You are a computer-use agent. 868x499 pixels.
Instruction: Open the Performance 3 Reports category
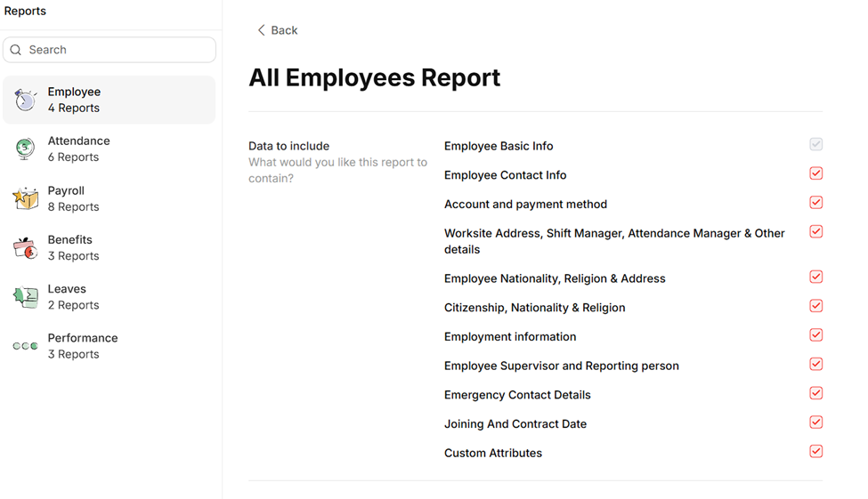click(109, 346)
